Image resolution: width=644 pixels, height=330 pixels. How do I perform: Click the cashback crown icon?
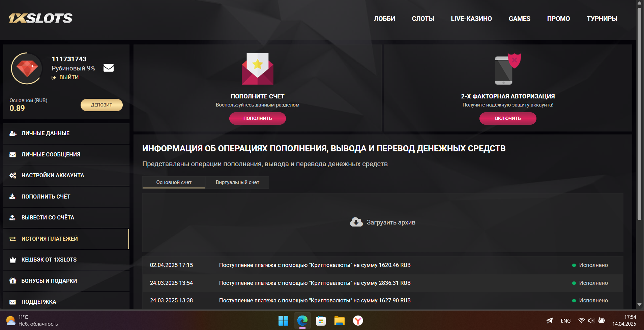tap(13, 260)
